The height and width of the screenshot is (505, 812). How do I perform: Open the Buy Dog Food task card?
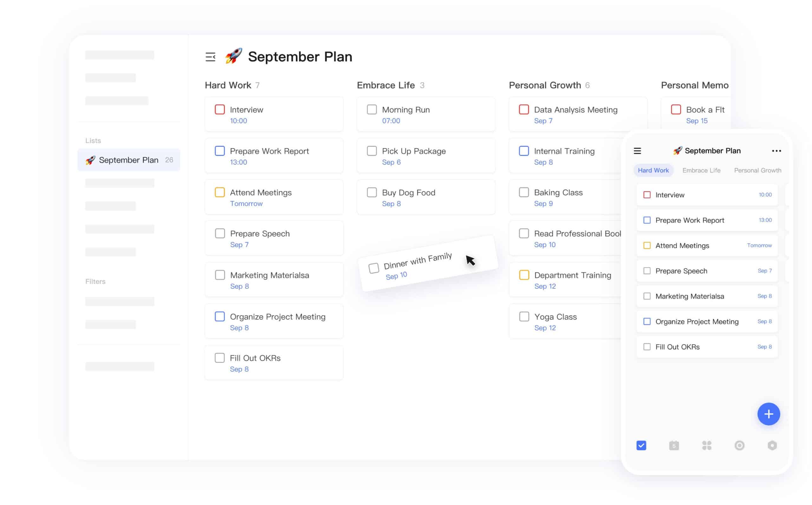[x=426, y=197]
